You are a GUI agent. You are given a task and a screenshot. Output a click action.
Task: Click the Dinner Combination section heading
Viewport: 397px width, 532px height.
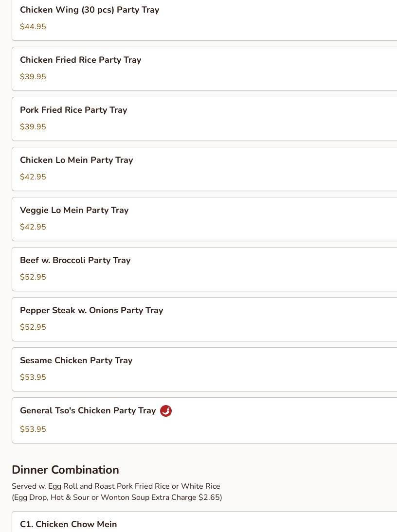[x=65, y=470]
